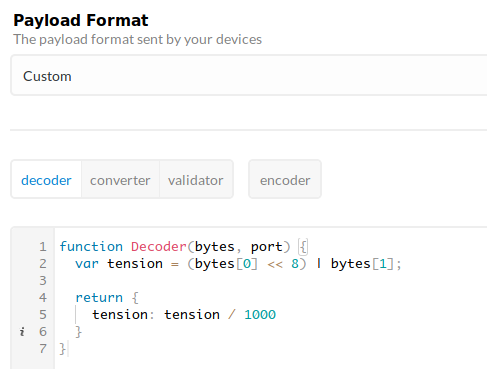Place cursor after the final closing brace
The width and height of the screenshot is (487, 369).
point(67,349)
